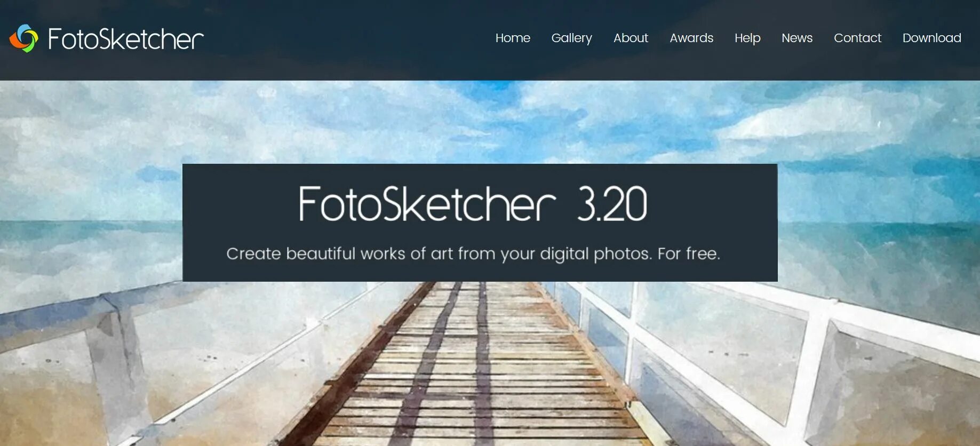Click the cloudy blue sky above the banner
The height and width of the screenshot is (446, 980).
pyautogui.click(x=480, y=122)
